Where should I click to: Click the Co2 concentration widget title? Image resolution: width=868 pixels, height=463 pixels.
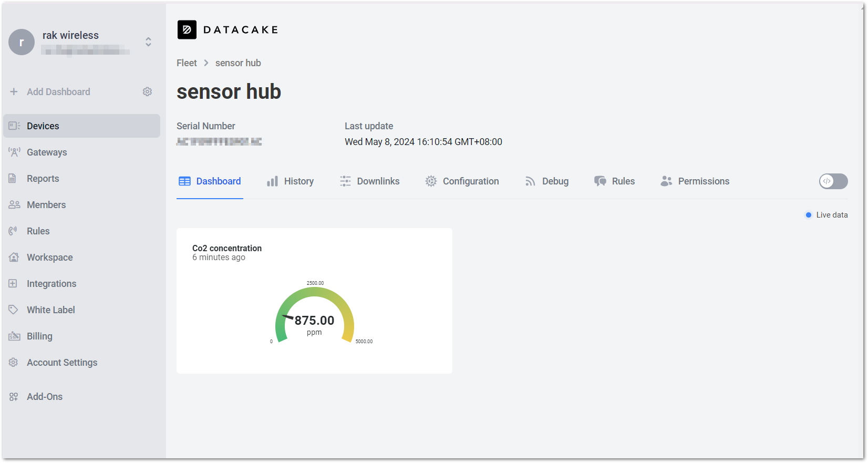point(227,248)
